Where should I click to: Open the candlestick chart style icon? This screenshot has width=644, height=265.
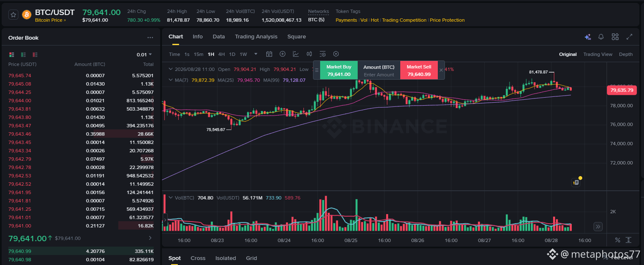pyautogui.click(x=309, y=54)
